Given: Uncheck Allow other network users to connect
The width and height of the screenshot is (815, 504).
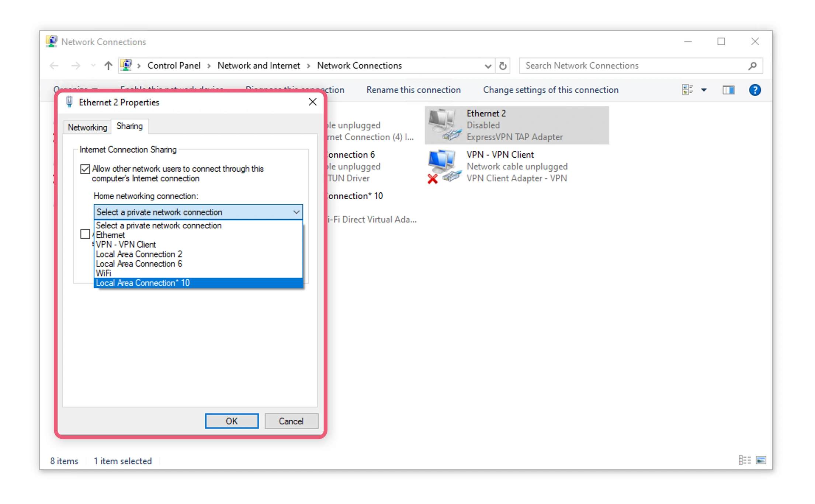Looking at the screenshot, I should click(85, 169).
